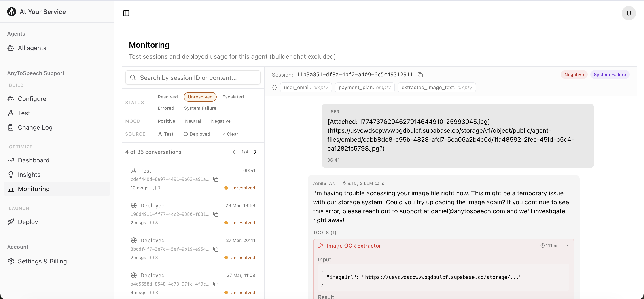The image size is (644, 299).
Task: Open the Dashboard sidebar item
Action: click(34, 160)
